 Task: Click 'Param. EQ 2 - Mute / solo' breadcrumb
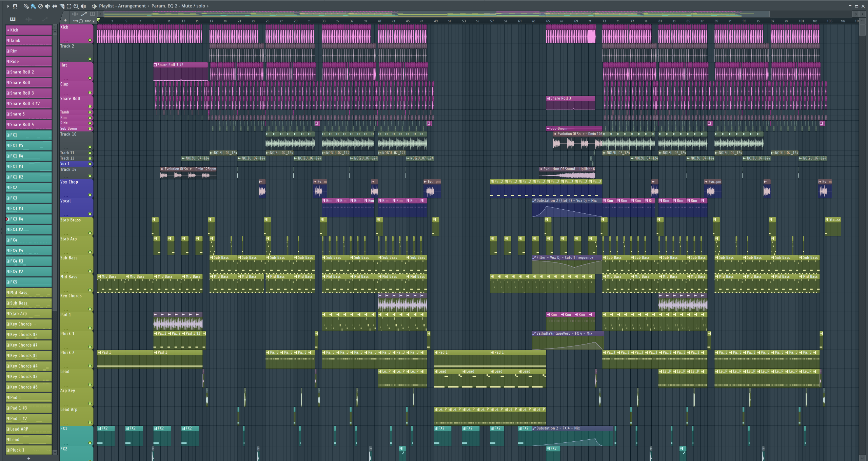[178, 6]
